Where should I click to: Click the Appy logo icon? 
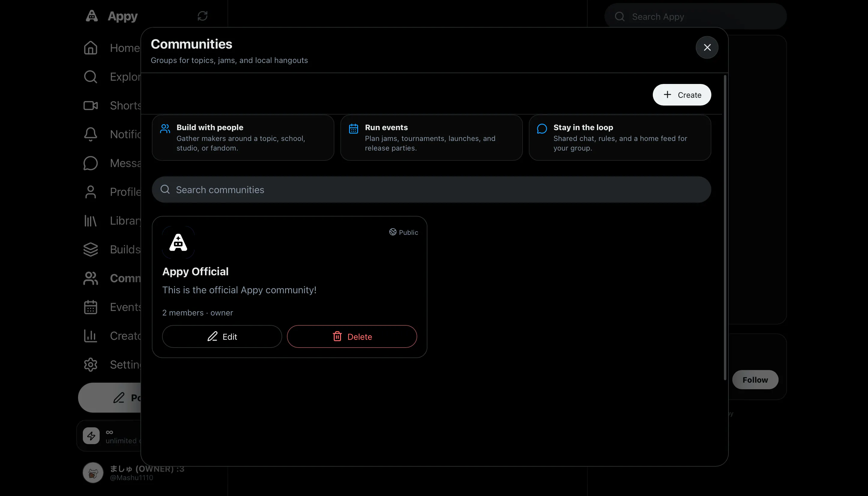[x=92, y=16]
